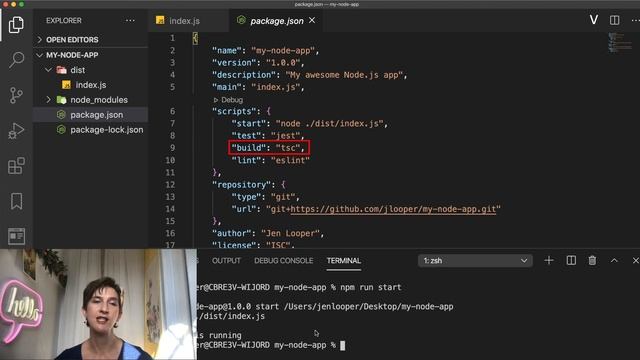Image resolution: width=640 pixels, height=360 pixels.
Task: Split the terminal pane
Action: [571, 260]
